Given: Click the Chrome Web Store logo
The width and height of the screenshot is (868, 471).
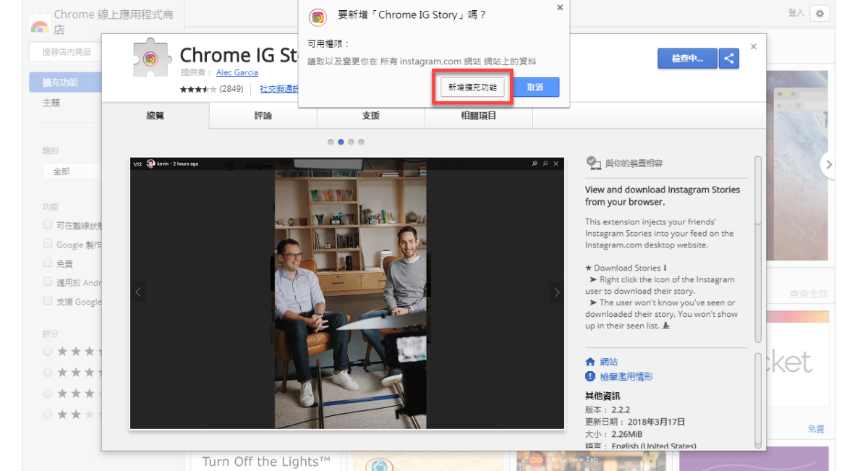Looking at the screenshot, I should point(40,24).
